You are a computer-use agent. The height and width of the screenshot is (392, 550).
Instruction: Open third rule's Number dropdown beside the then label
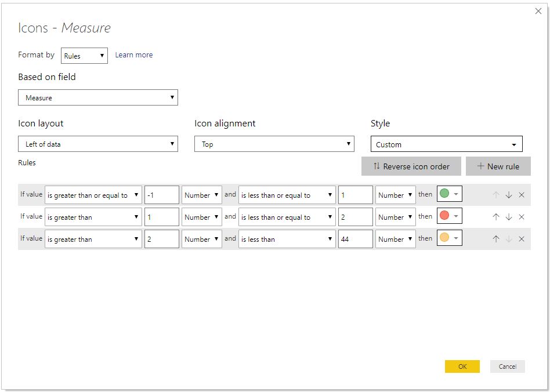[395, 239]
